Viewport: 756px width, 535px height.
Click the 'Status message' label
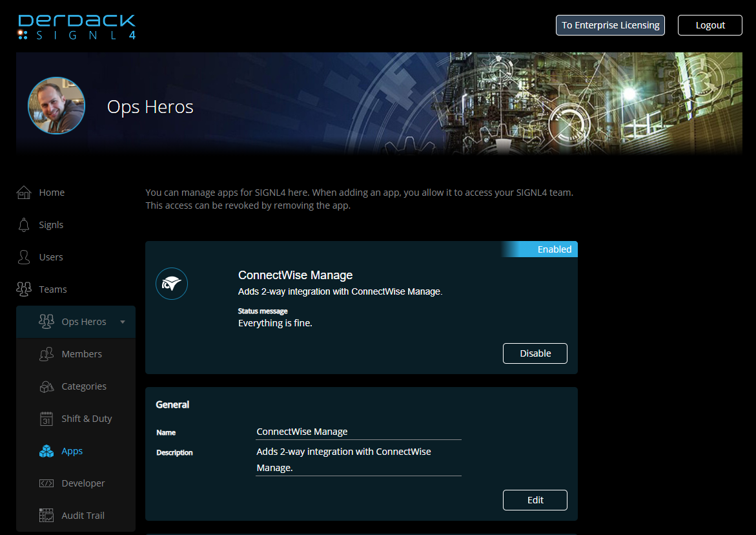tap(263, 311)
